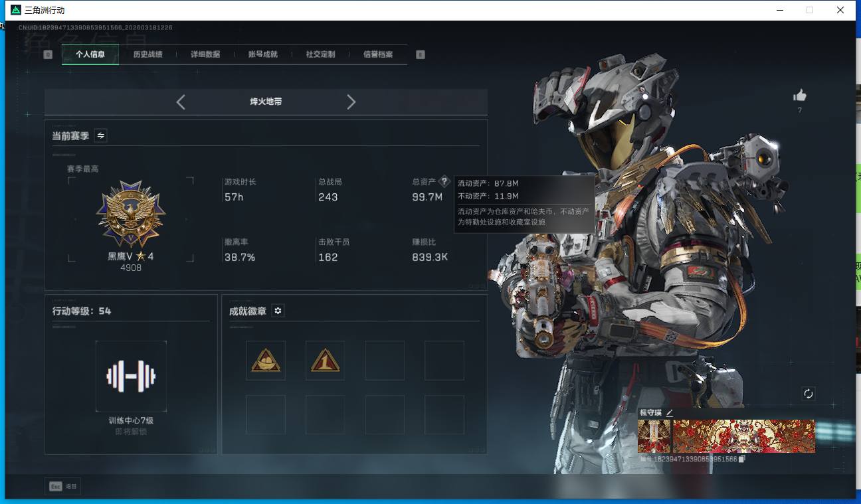The width and height of the screenshot is (861, 504).
Task: Click the rank score 4908
Action: click(x=131, y=268)
